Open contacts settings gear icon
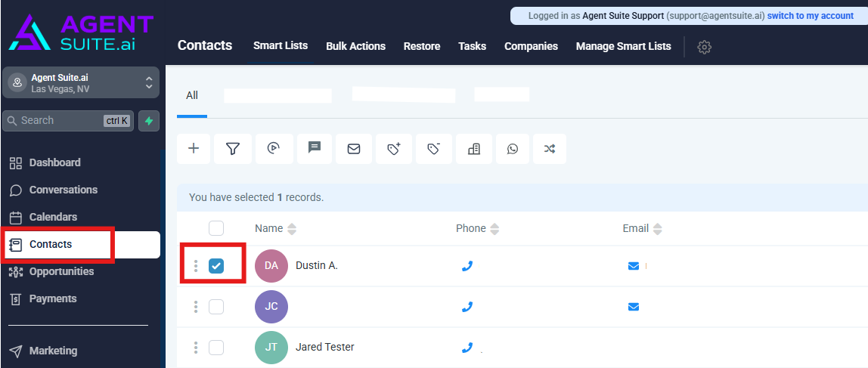This screenshot has width=868, height=368. pyautogui.click(x=704, y=47)
